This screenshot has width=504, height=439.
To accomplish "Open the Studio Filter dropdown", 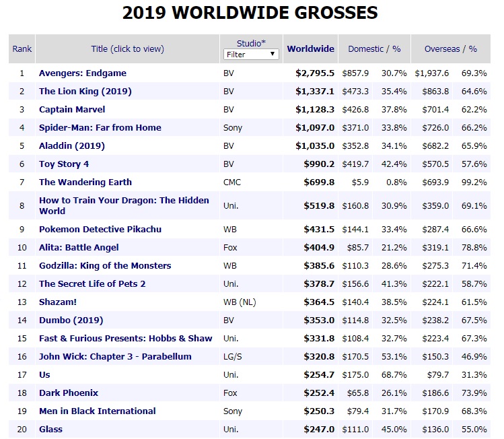I will click(x=251, y=54).
